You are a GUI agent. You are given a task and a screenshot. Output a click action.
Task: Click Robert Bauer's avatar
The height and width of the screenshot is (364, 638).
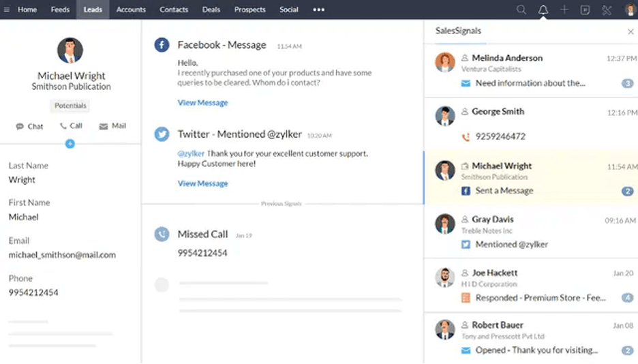click(x=444, y=329)
